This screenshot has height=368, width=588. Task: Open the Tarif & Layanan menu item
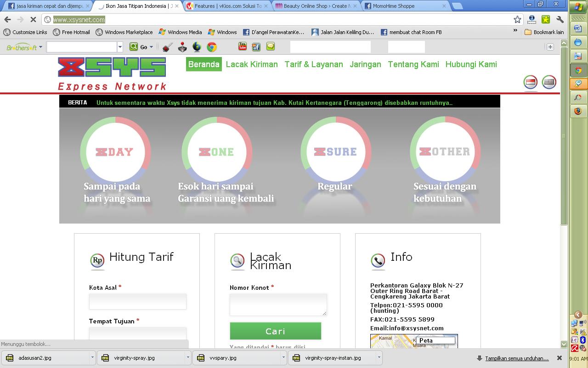314,64
